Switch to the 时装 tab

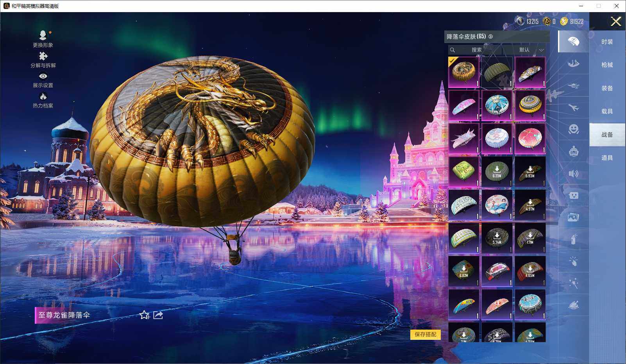coord(607,42)
